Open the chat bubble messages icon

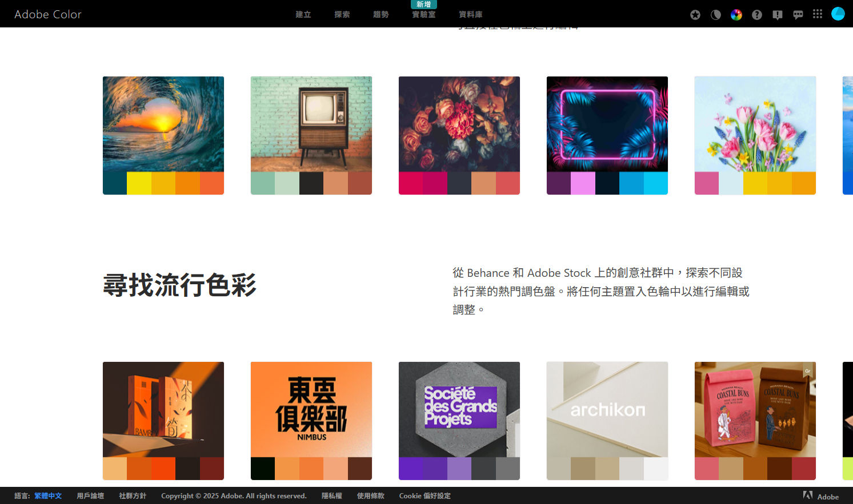(x=798, y=14)
